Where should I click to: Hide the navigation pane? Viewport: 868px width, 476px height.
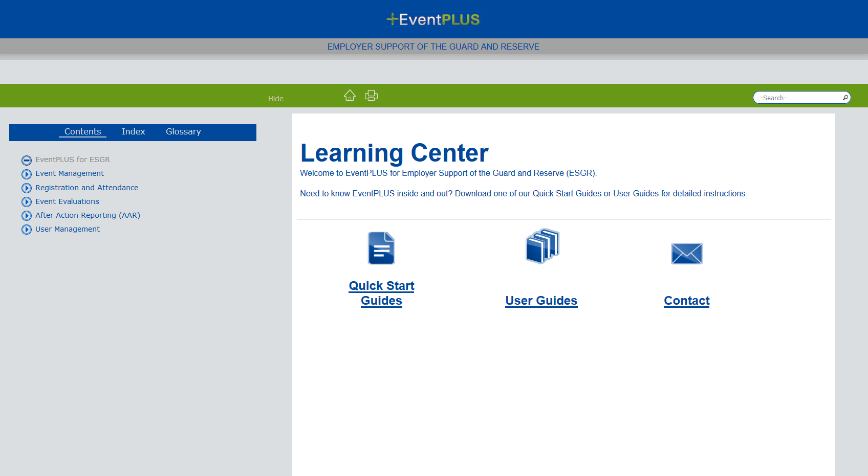point(276,99)
